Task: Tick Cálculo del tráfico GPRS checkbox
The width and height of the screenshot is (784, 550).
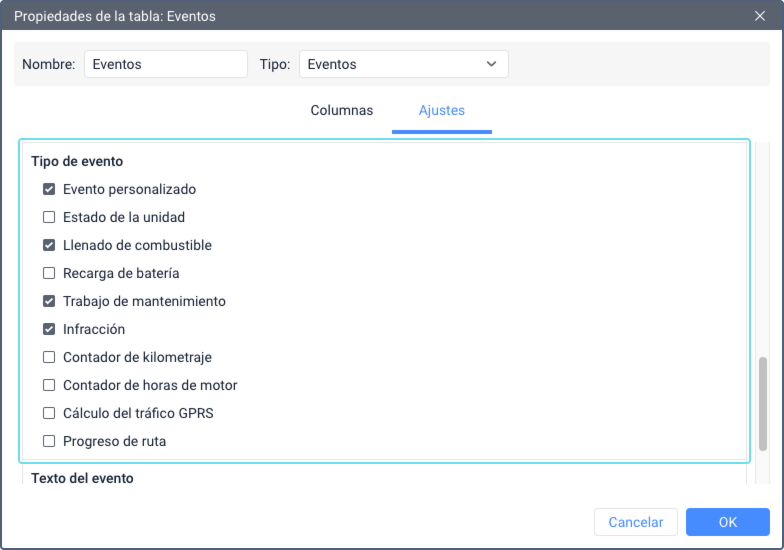Action: (49, 413)
